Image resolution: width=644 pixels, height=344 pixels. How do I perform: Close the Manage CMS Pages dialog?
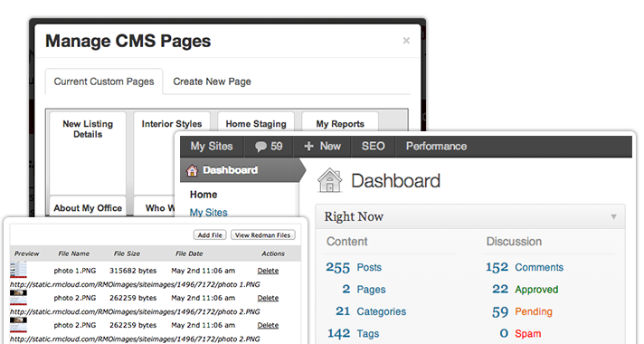[406, 40]
